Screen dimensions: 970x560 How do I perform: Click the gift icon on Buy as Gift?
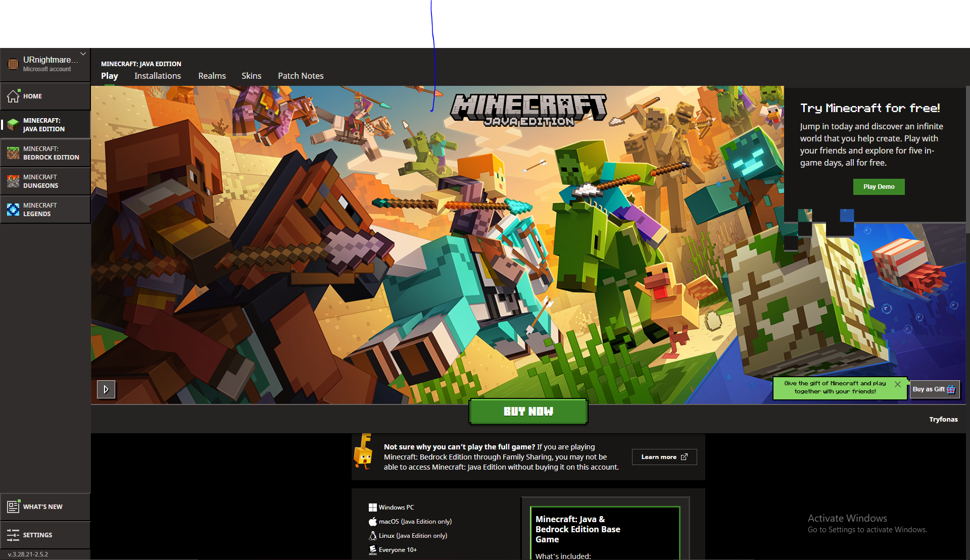pos(951,389)
